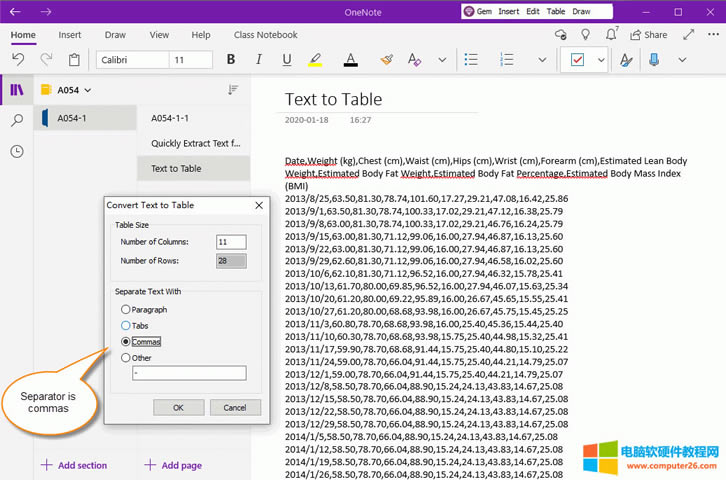Pick the yellow text highlight color

click(315, 60)
